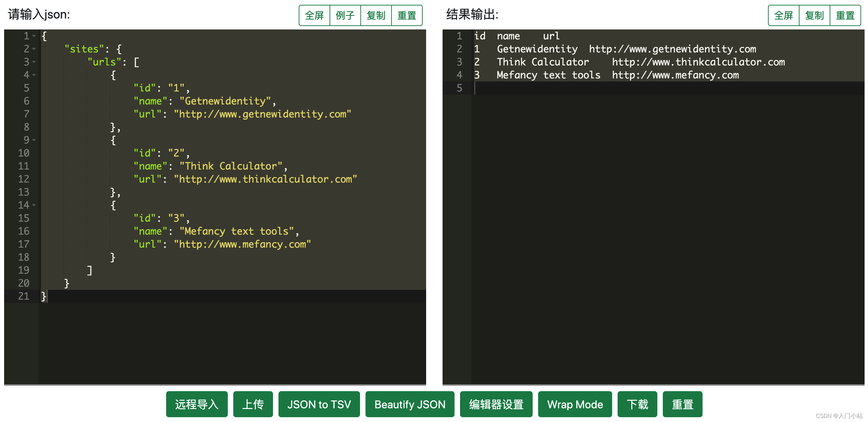
Task: Toggle Wrap Mode
Action: (575, 404)
